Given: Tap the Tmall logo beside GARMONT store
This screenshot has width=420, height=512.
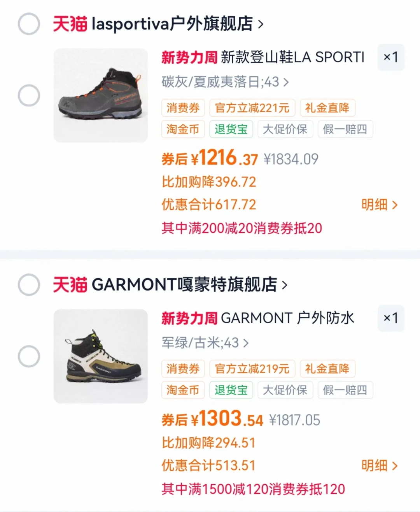Looking at the screenshot, I should click(x=70, y=285).
